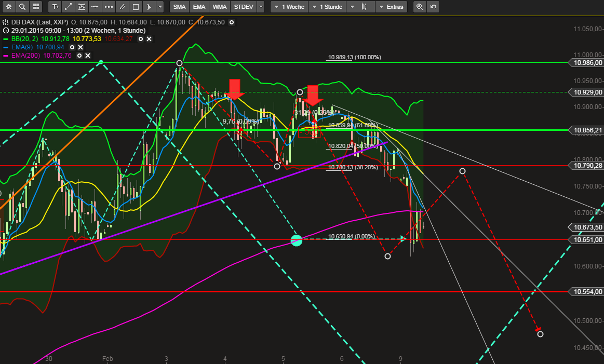Image resolution: width=604 pixels, height=364 pixels.
Task: Select the 10.790,28 price axis label
Action: coord(587,165)
